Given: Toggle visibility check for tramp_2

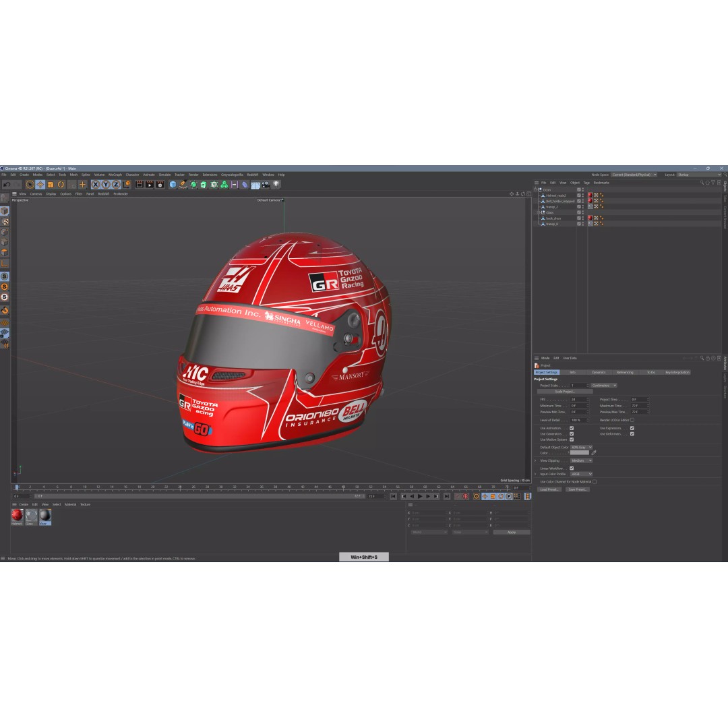Looking at the screenshot, I should [579, 207].
